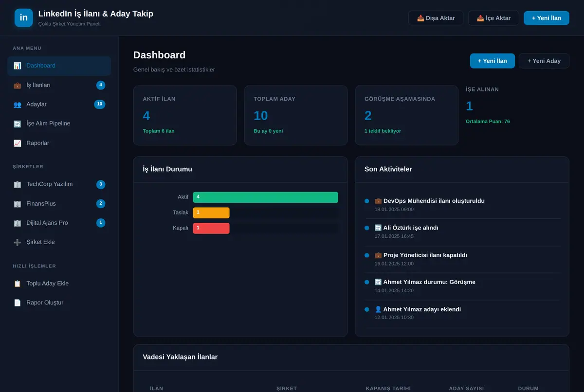Click the Yeni Aday button

click(x=544, y=61)
